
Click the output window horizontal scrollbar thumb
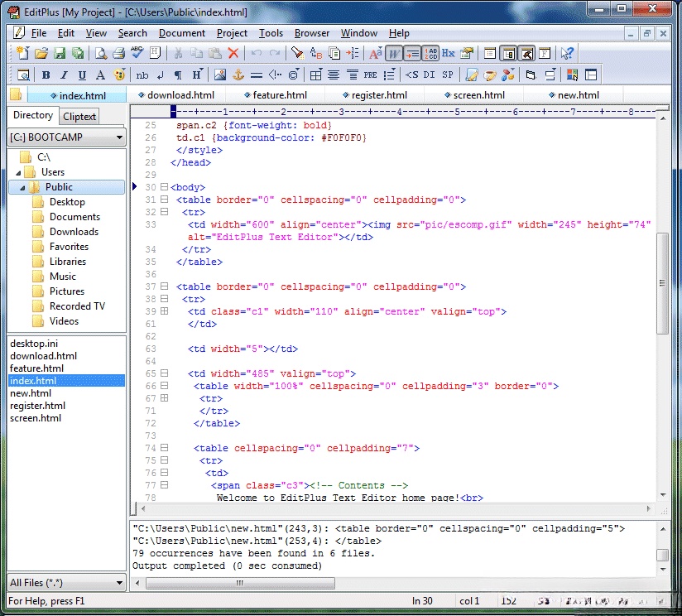[x=240, y=583]
